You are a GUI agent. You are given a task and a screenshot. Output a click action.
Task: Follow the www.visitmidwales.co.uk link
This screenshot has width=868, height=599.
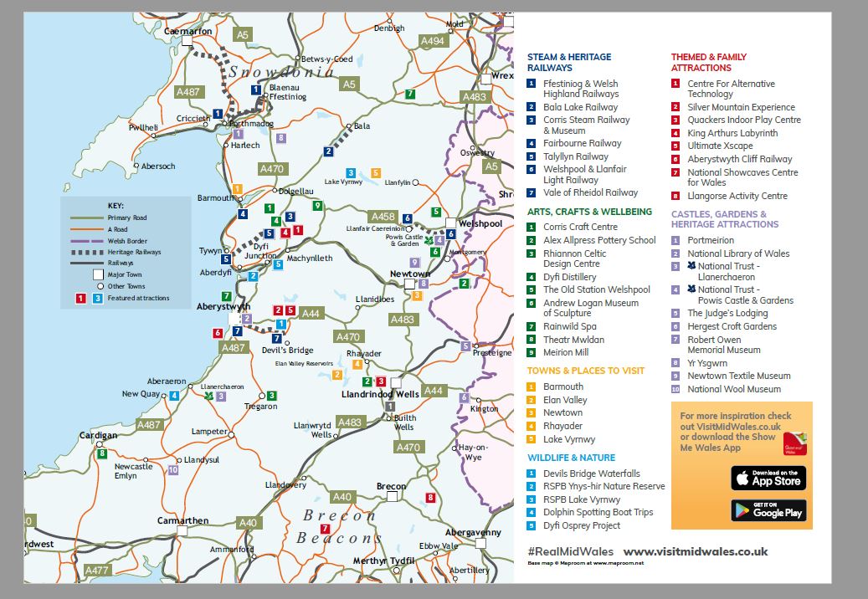[696, 551]
